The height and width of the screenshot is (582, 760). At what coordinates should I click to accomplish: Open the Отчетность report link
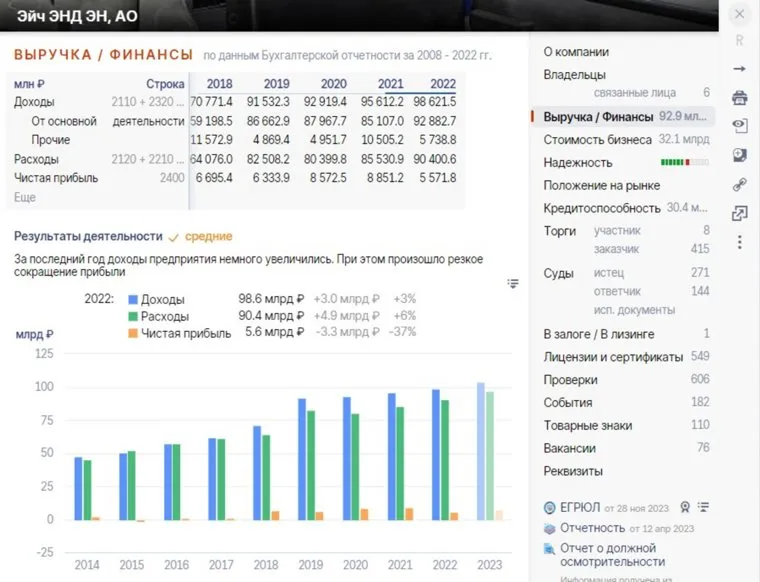[592, 528]
